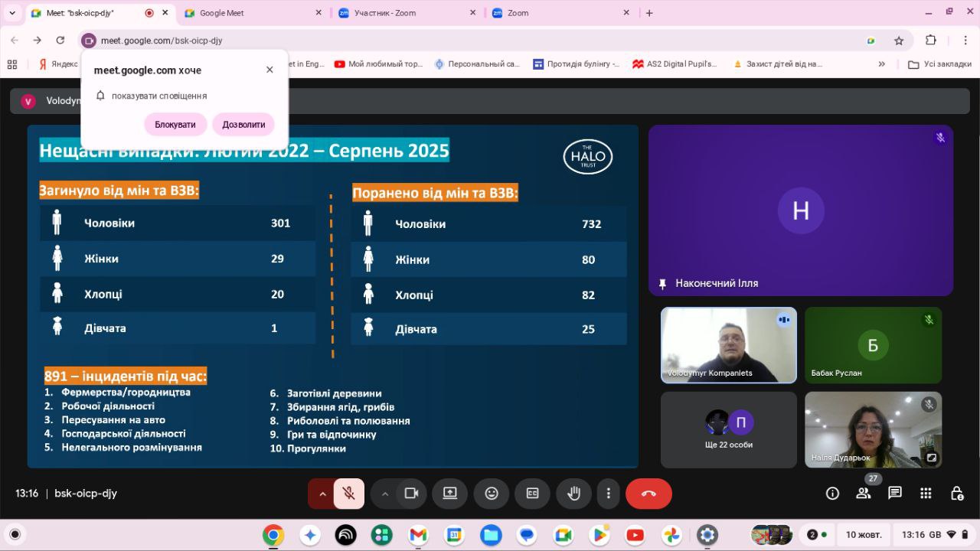Raise your hand in the meeting
Screen dimensions: 980x551
573,494
